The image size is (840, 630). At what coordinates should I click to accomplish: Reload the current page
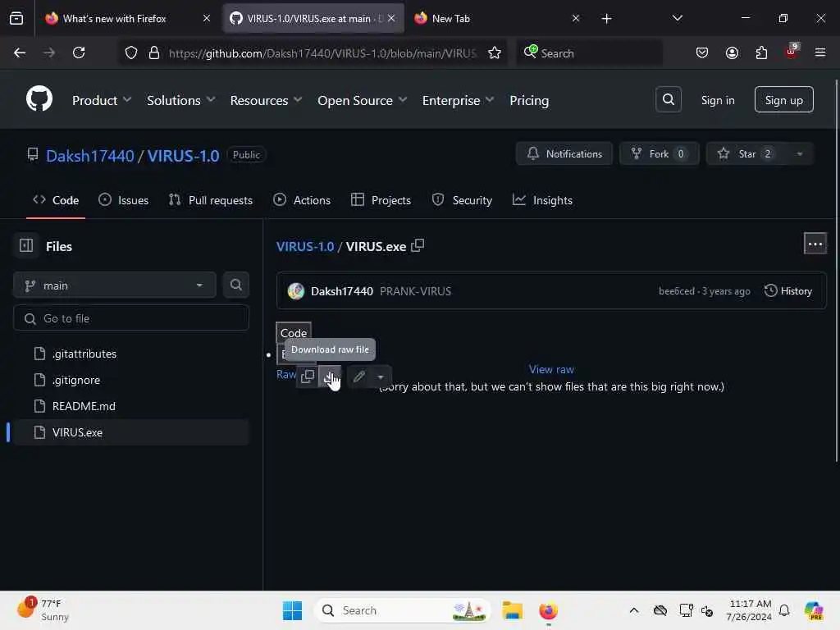click(x=79, y=52)
